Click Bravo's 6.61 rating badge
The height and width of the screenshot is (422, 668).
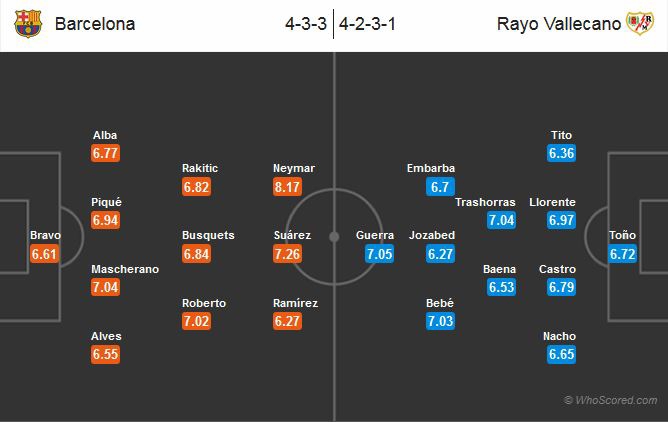46,254
